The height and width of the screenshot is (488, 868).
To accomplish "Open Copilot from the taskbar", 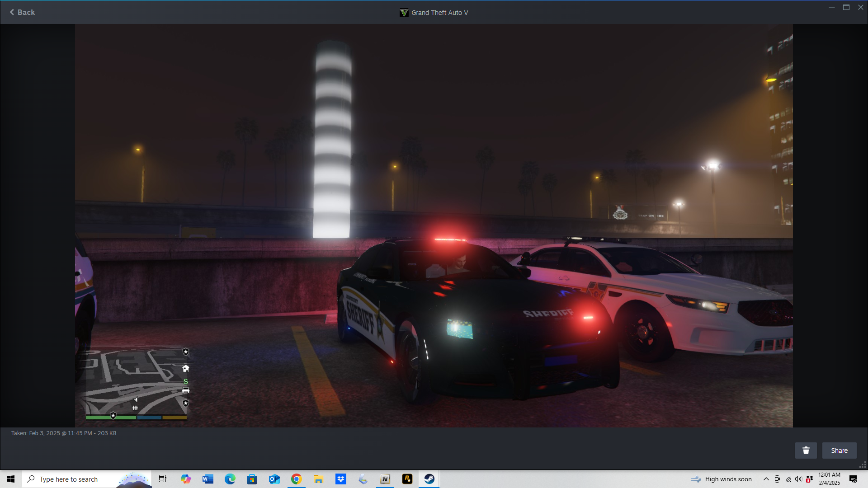I will [185, 479].
